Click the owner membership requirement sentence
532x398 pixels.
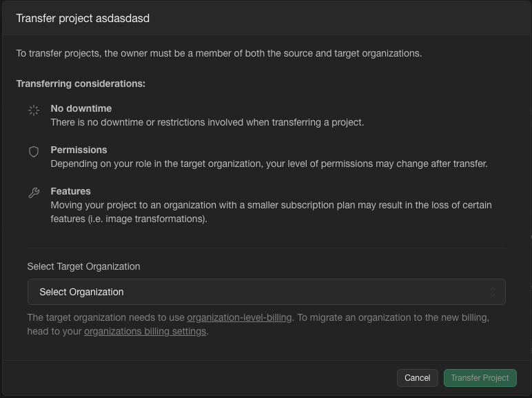[218, 53]
